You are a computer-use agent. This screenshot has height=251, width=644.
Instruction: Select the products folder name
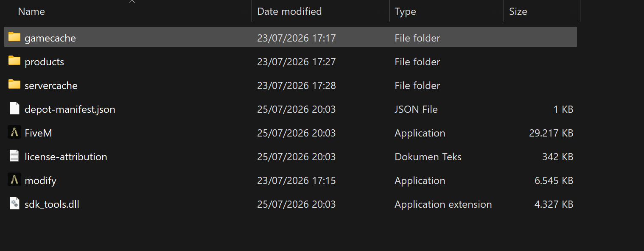(x=44, y=62)
